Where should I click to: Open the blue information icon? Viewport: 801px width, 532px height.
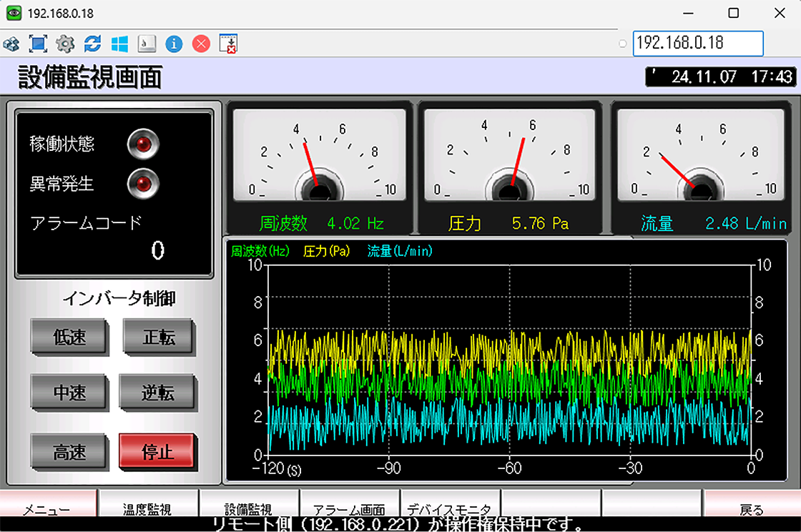click(x=174, y=44)
